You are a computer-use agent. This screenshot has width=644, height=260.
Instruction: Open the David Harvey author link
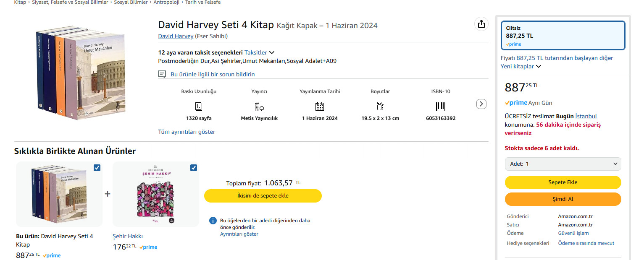(176, 36)
